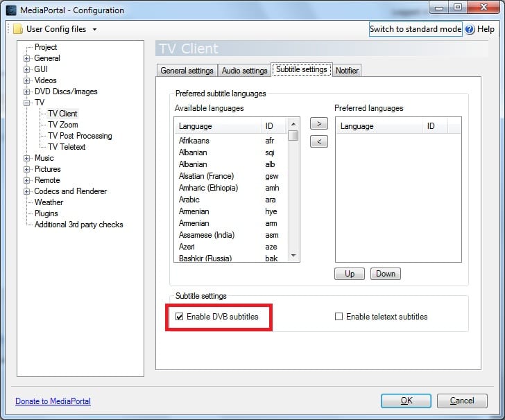Follow the Donate to MediaPortal link
Image resolution: width=505 pixels, height=420 pixels.
[x=53, y=401]
